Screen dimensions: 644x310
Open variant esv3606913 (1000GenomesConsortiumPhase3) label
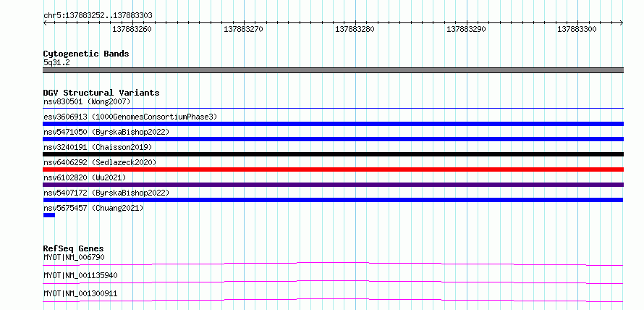[x=130, y=117]
